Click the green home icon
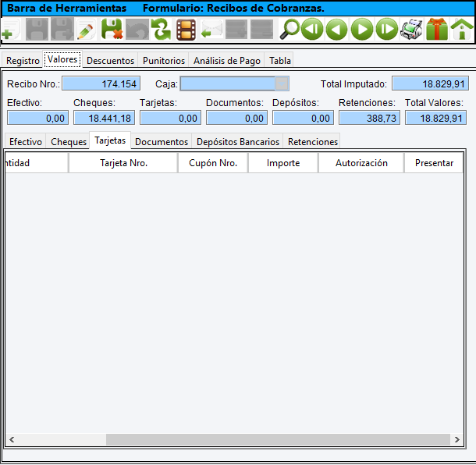This screenshot has height=465, width=476. coord(462,30)
